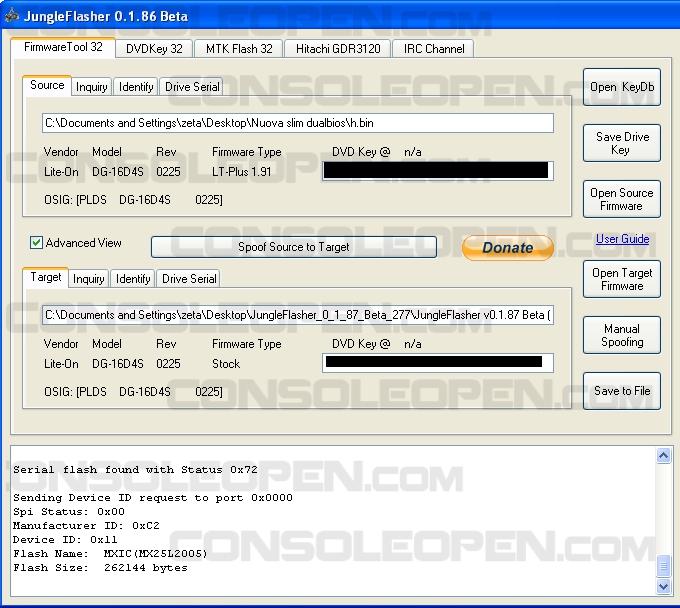Click the source firmware path field h.bin

pos(298,123)
